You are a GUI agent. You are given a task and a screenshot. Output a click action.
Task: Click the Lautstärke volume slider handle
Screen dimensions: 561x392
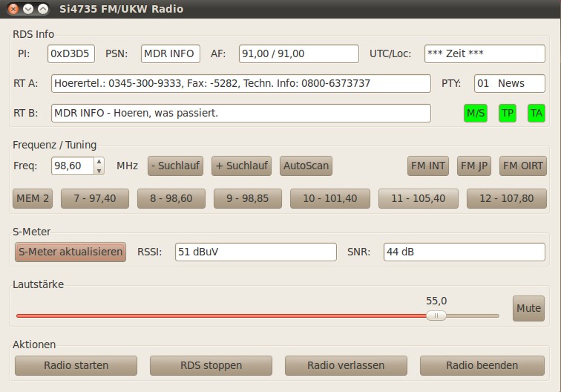pos(436,316)
